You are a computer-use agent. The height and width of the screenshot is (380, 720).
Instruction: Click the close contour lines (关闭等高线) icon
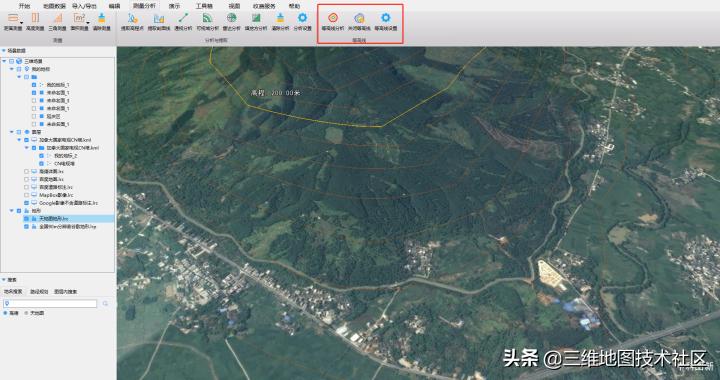[359, 18]
